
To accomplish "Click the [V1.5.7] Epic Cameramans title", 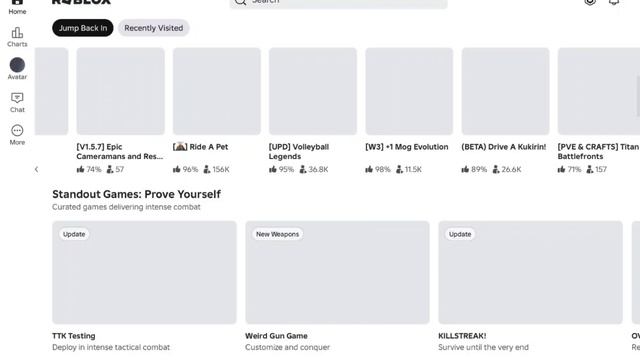I will click(x=120, y=151).
